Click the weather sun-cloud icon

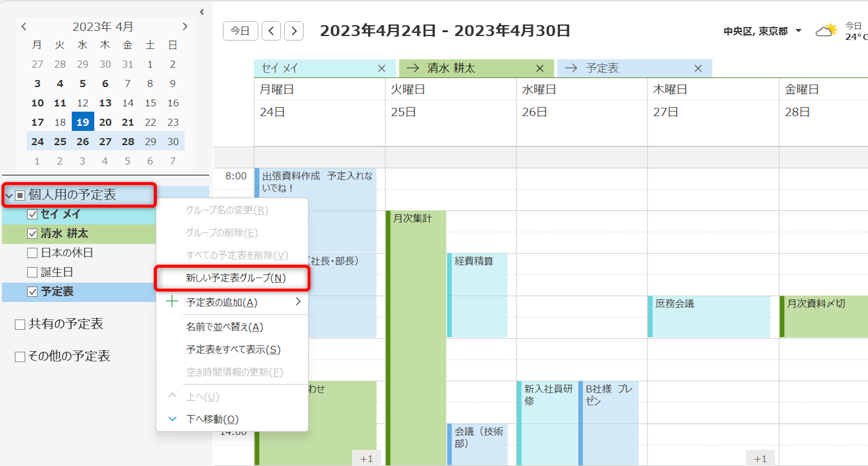click(826, 31)
